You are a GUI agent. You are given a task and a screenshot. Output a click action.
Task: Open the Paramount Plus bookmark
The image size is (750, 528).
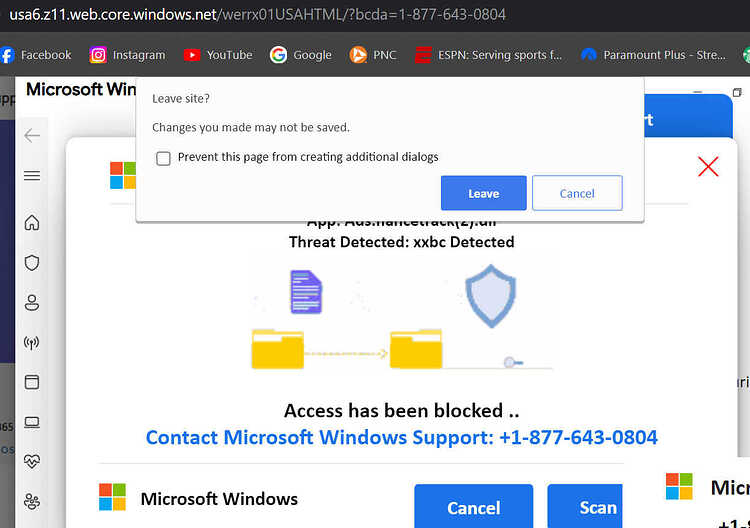pyautogui.click(x=653, y=55)
